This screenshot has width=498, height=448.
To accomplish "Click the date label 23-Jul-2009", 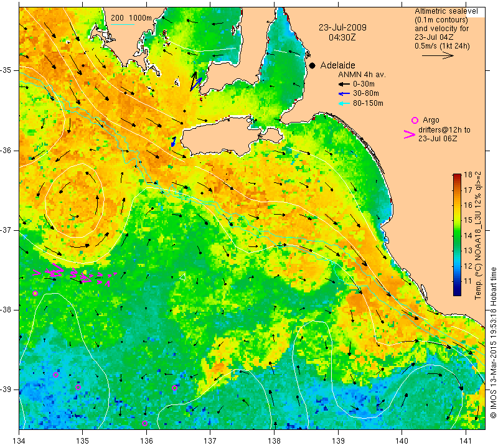I will pos(343,27).
